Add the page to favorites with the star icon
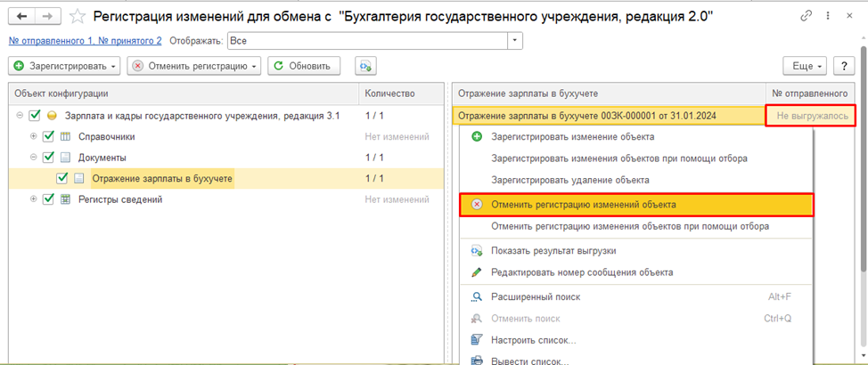 click(78, 17)
